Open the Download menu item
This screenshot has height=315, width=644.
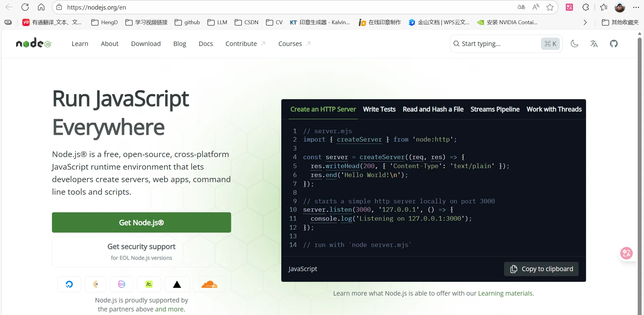[x=146, y=44]
